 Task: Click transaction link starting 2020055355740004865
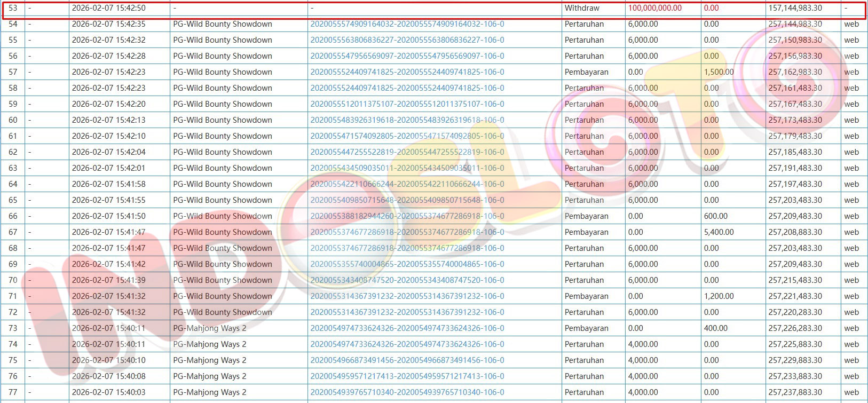click(407, 264)
